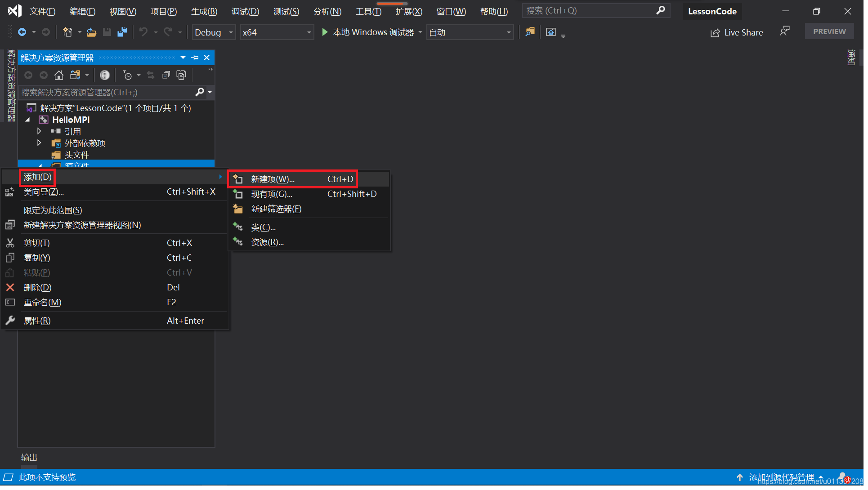This screenshot has height=490, width=868.
Task: Click the Visual Studio logo icon
Action: 14,11
